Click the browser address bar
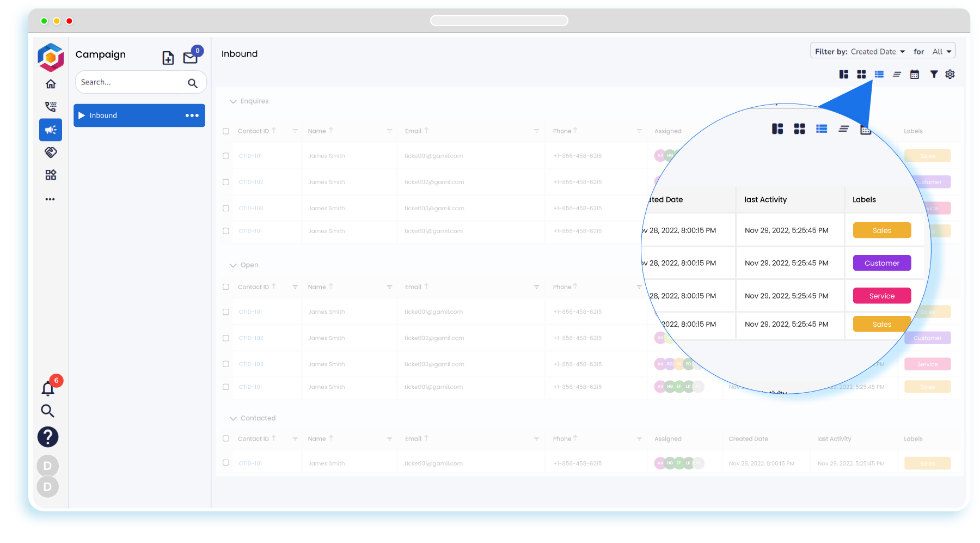Image resolution: width=980 pixels, height=543 pixels. click(x=499, y=21)
